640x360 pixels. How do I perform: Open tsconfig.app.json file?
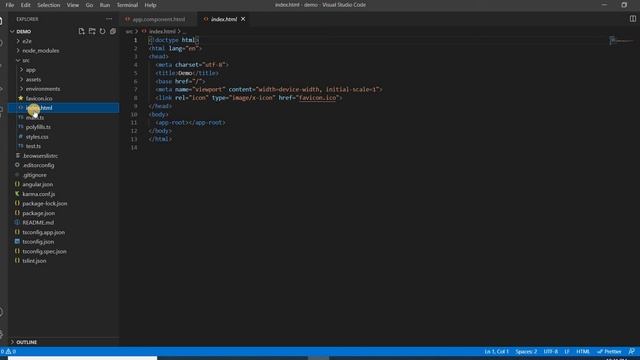tap(44, 232)
